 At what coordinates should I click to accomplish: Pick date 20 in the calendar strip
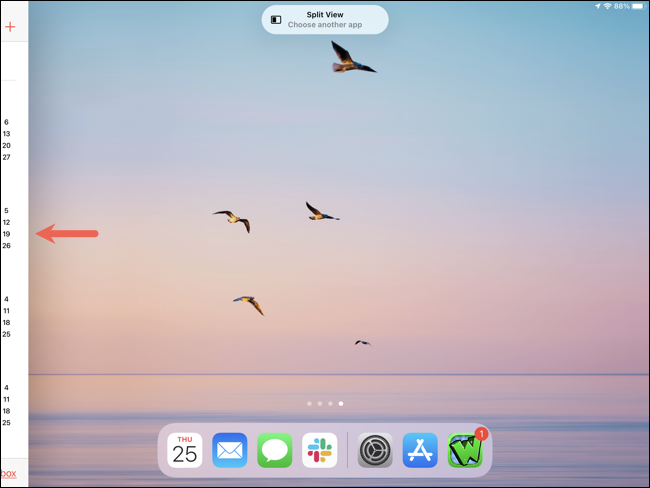tap(6, 146)
